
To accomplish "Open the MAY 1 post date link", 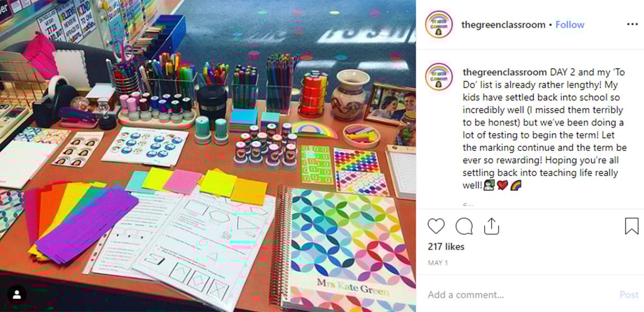I will 438,263.
